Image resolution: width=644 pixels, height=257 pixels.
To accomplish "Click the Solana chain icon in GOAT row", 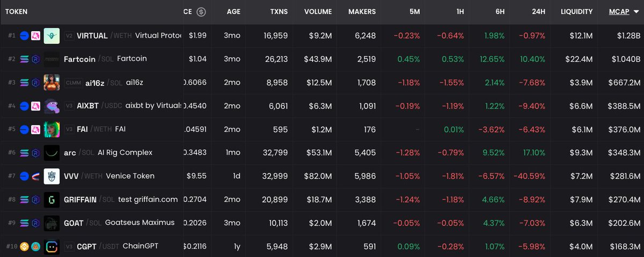I will coord(24,223).
